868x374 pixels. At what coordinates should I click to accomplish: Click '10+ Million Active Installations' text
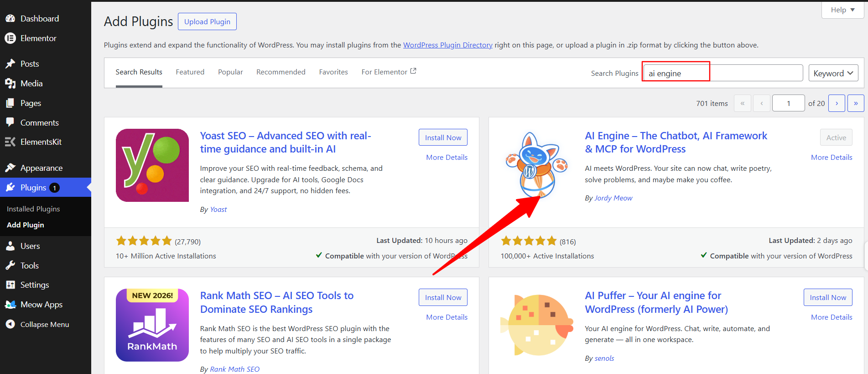click(166, 256)
